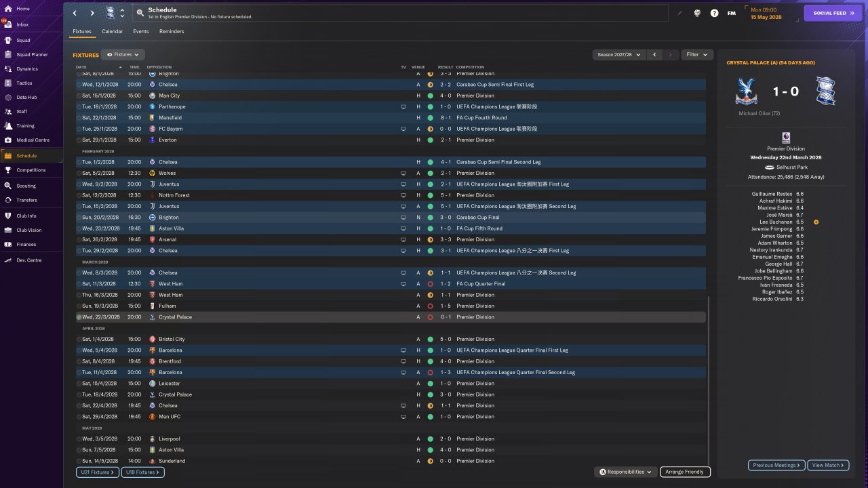Open the Dev. Centre icon
The height and width of the screenshot is (488, 868).
[x=8, y=260]
